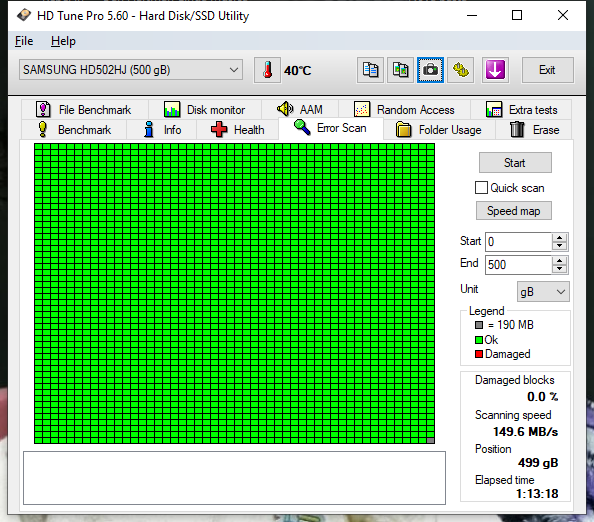
Task: Switch to the Benchmark tab
Action: coord(74,130)
